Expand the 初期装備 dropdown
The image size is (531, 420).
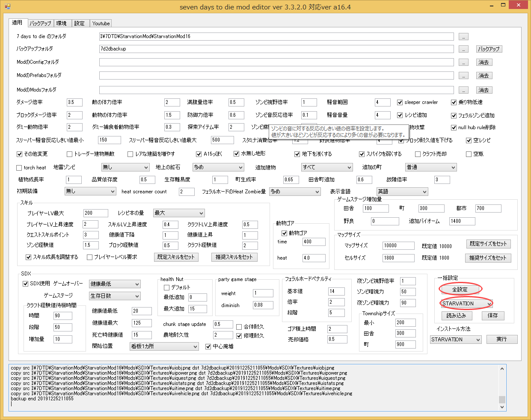coord(90,192)
